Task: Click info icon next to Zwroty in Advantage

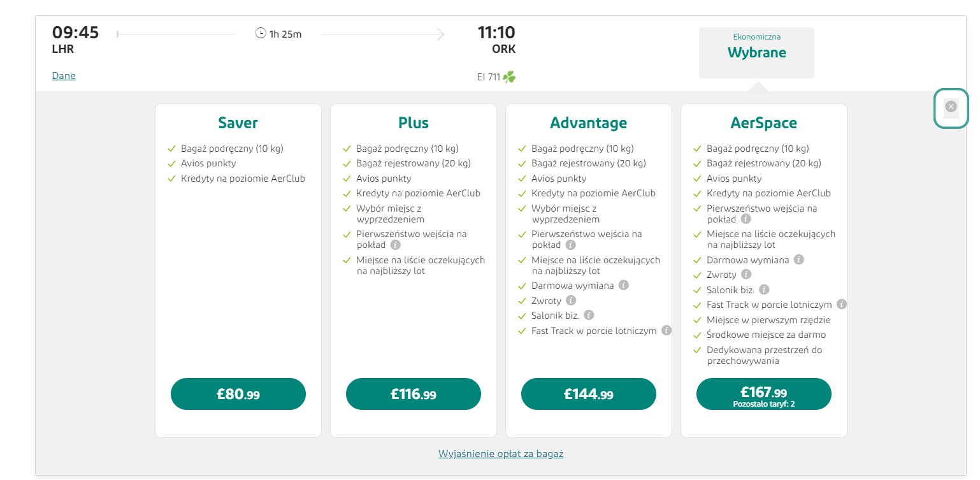Action: [571, 300]
